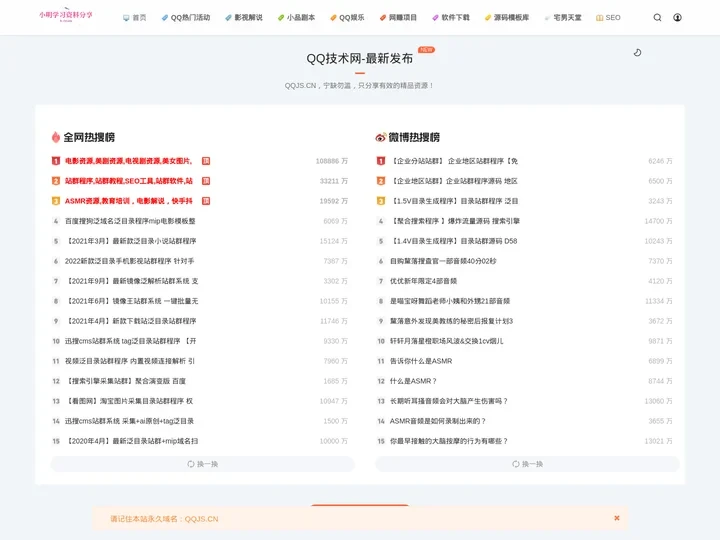The width and height of the screenshot is (720, 540).
Task: Click rank 2 badge in 全网热搜榜
Action: (x=56, y=181)
